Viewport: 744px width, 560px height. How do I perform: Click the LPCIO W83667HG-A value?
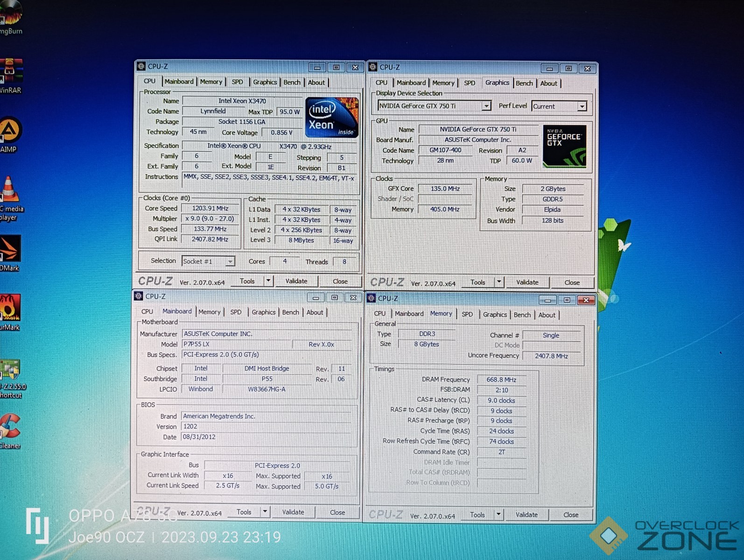pyautogui.click(x=267, y=389)
